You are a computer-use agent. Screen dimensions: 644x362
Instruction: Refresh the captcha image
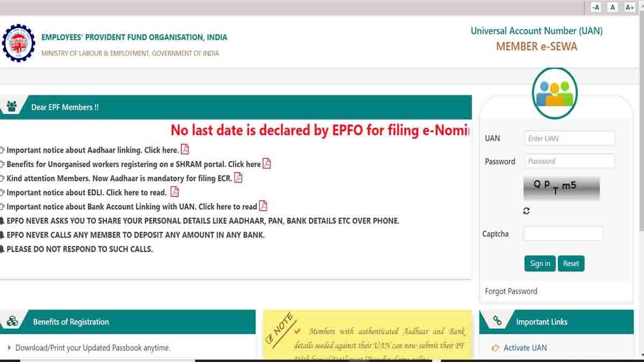point(526,211)
